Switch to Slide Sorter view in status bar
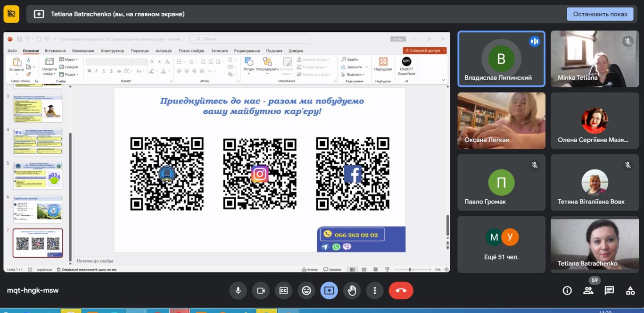This screenshot has height=313, width=644. (364, 270)
